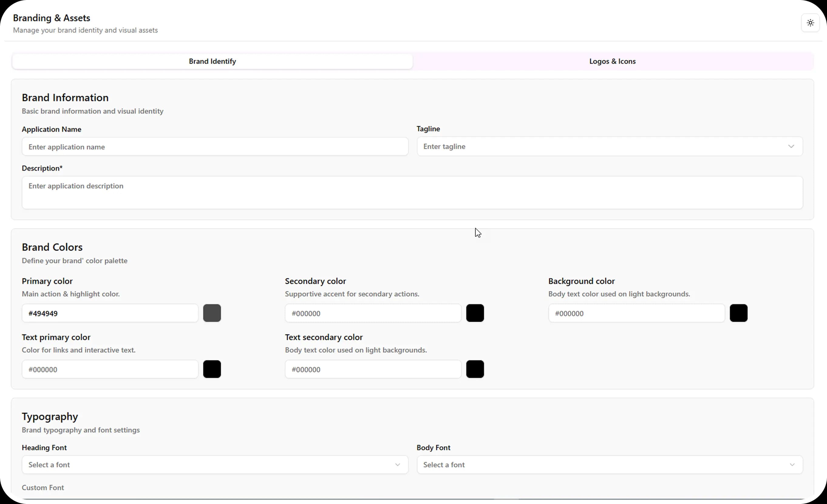Viewport: 827px width, 504px height.
Task: Expand the Heading Font dropdown
Action: click(215, 465)
